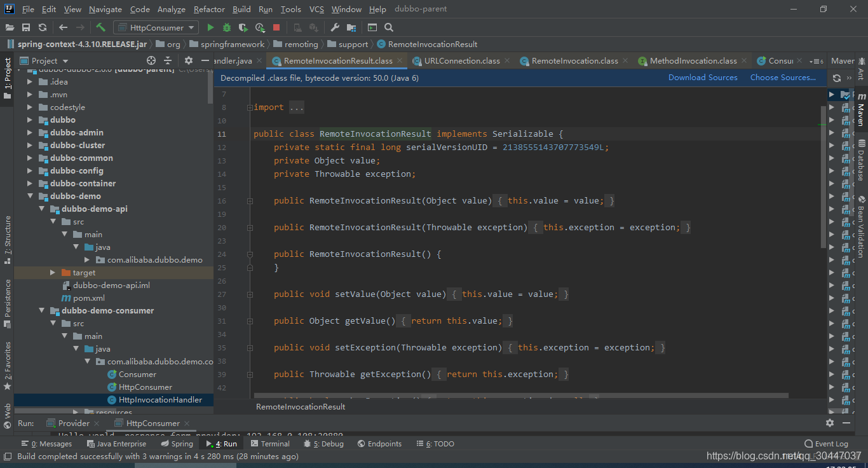
Task: Open Settings with the wrench icon
Action: [x=335, y=27]
